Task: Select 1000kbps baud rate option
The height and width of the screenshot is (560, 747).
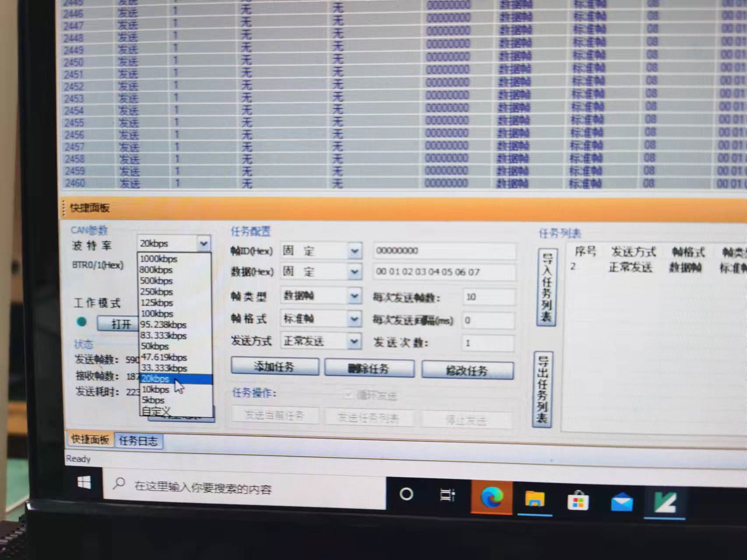Action: point(175,259)
